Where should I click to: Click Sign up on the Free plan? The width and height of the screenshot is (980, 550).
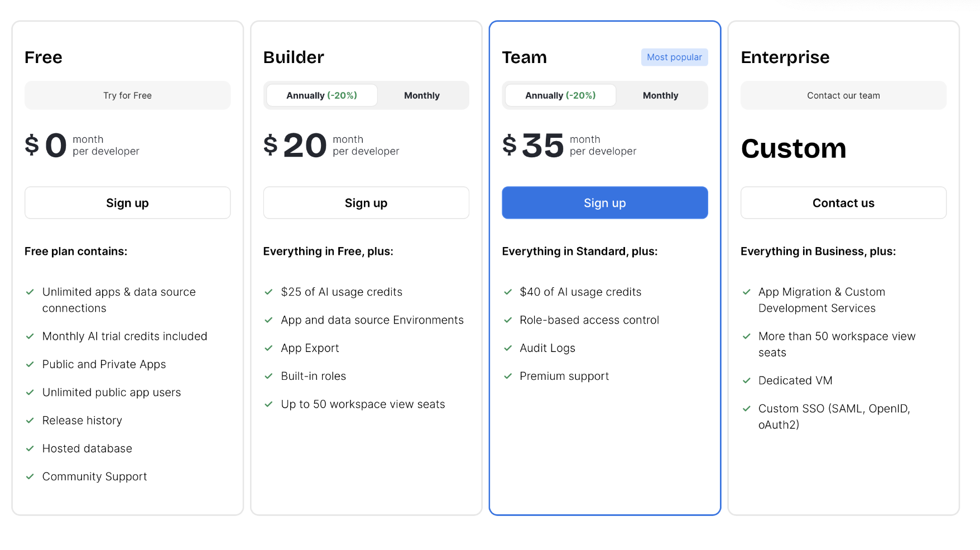(x=127, y=202)
